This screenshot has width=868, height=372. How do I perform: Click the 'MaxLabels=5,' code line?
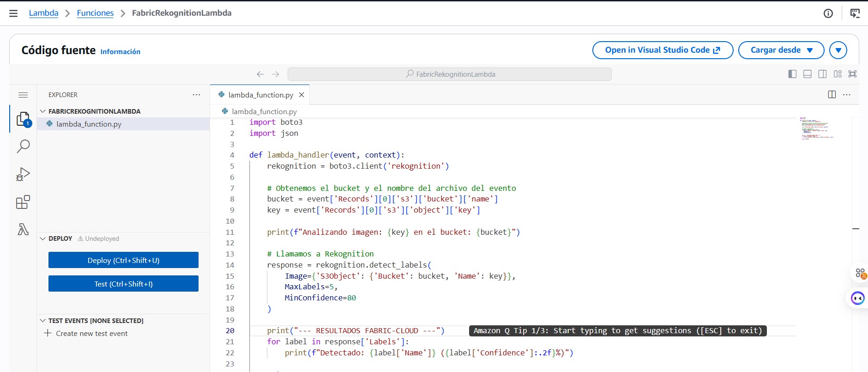pos(311,287)
